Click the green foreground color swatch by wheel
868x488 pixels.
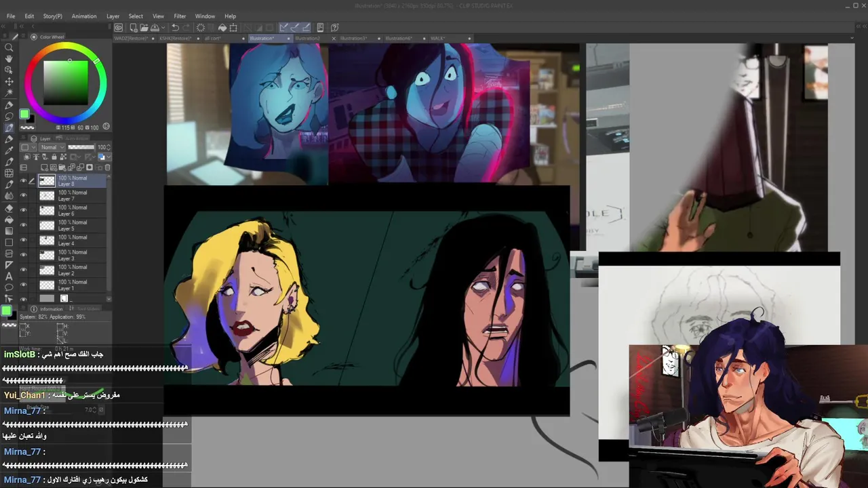pos(24,114)
